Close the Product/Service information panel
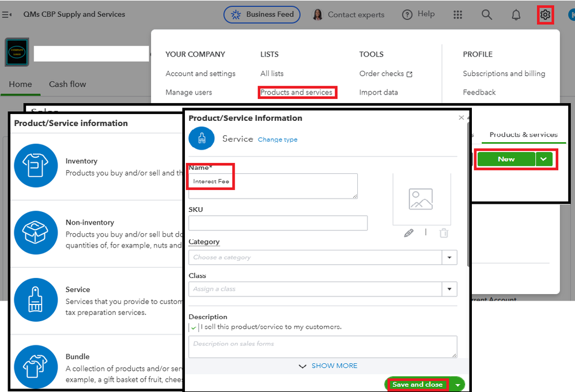 tap(461, 117)
